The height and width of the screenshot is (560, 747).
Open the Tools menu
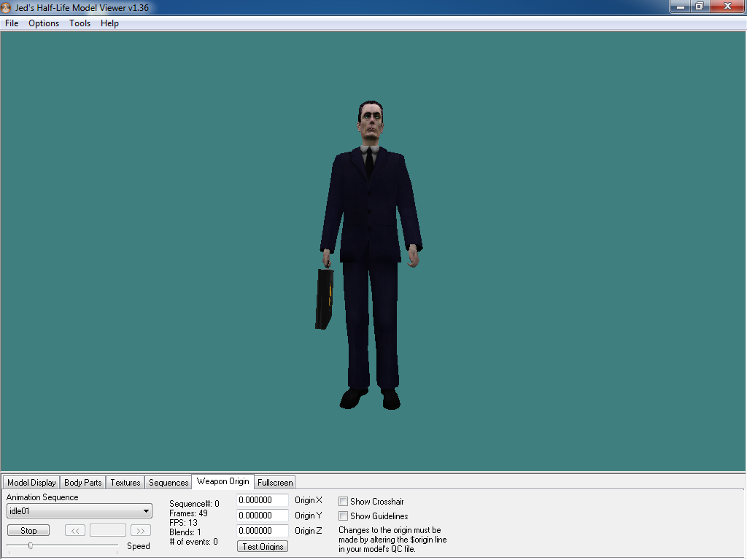[x=80, y=23]
